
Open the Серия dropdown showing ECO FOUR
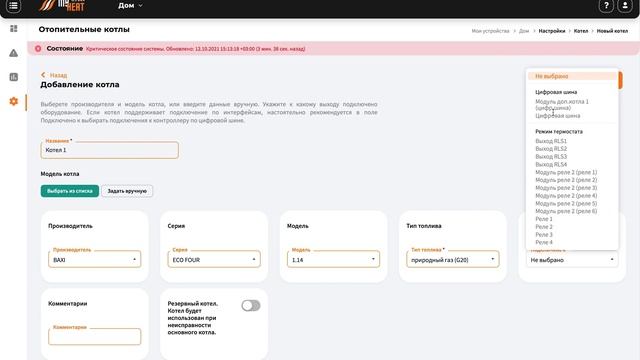coord(214,260)
